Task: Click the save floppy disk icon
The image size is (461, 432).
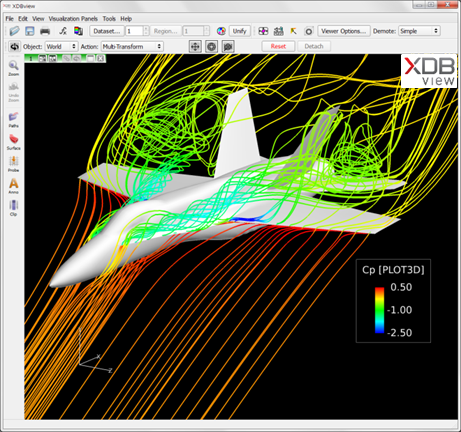Action: [30, 31]
